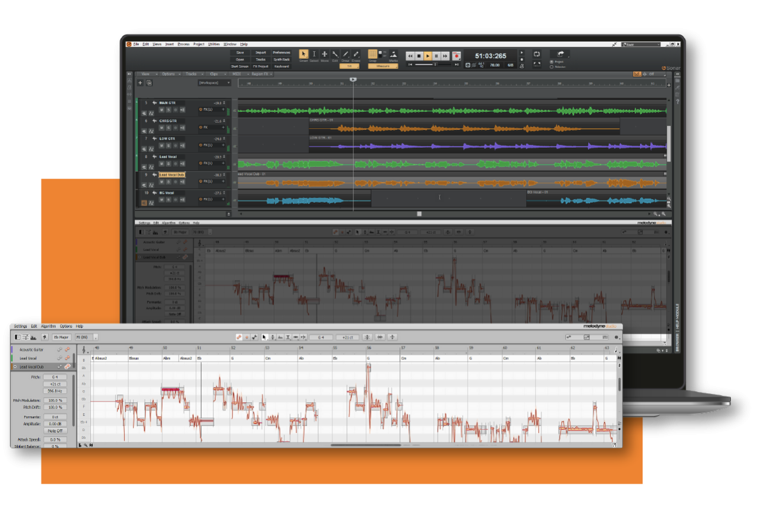Select the Erase tool
Screen dimensions: 768x532
point(356,54)
